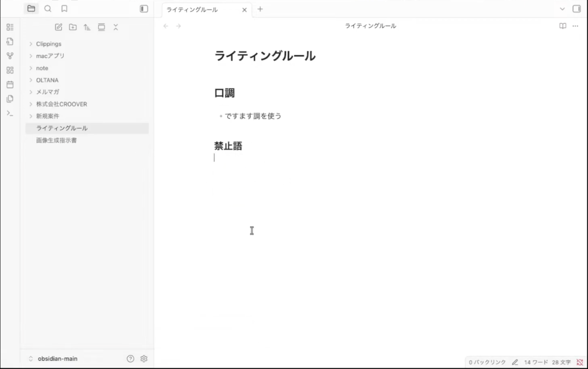Image resolution: width=588 pixels, height=369 pixels.
Task: Collapse all folders in the file explorer
Action: (115, 26)
